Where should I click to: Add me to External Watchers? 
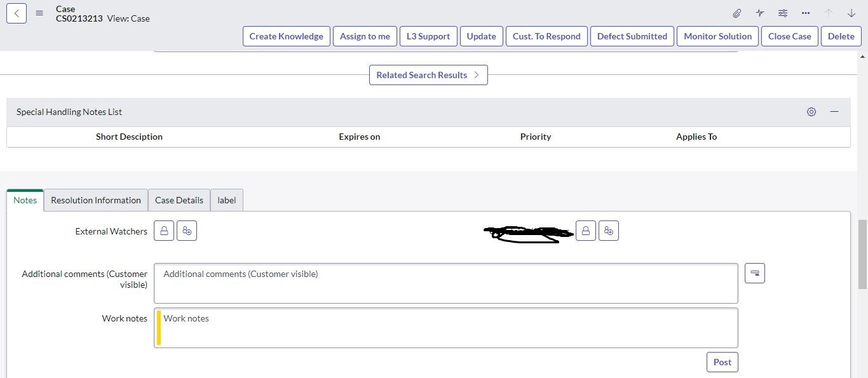coord(187,231)
